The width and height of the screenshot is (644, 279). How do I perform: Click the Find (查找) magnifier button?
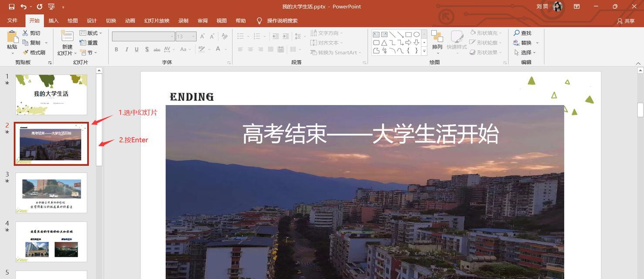(x=523, y=33)
